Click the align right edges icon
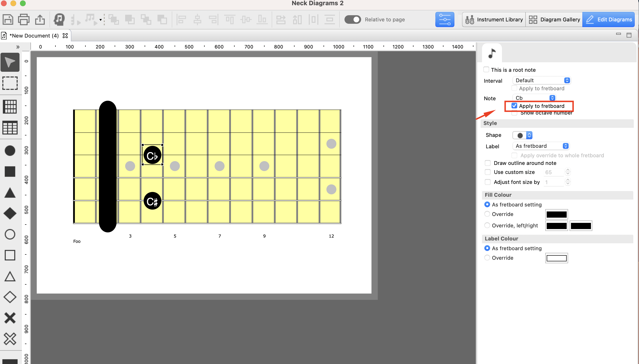Screen dimensions: 639x364 (213, 19)
